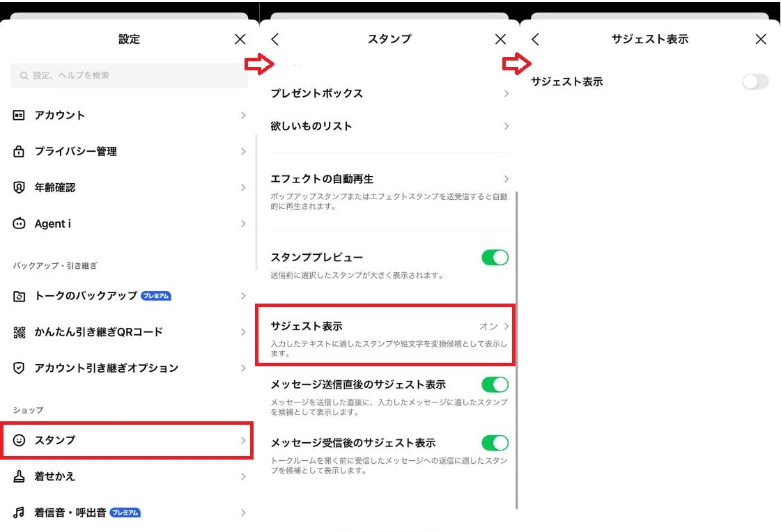Expand アカウント引き継ぎオプション row chevron

(243, 368)
